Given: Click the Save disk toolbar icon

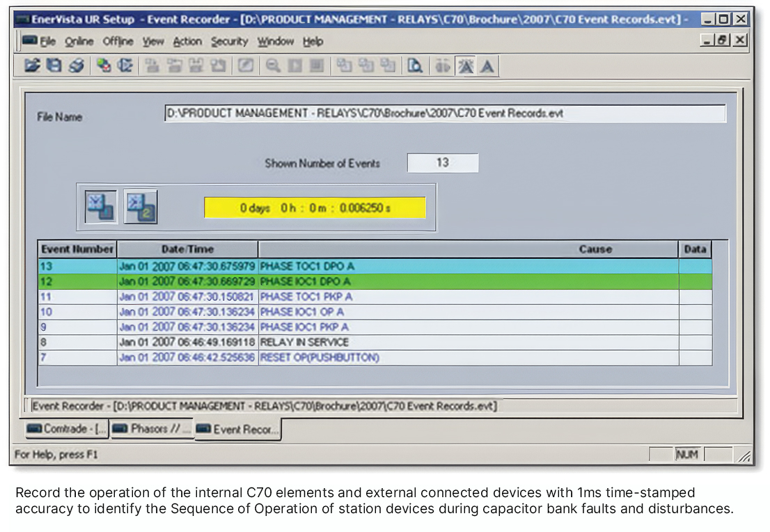Looking at the screenshot, I should tap(54, 65).
